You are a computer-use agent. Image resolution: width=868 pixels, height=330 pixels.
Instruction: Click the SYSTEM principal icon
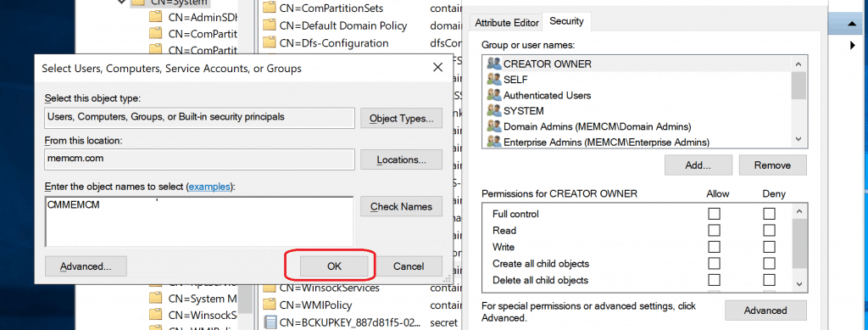point(493,110)
